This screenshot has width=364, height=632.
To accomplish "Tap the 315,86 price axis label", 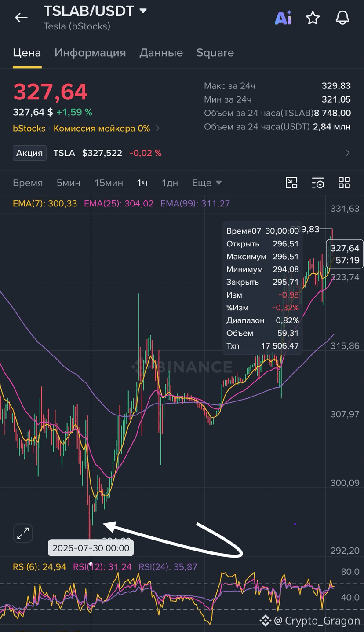I will pos(345,346).
